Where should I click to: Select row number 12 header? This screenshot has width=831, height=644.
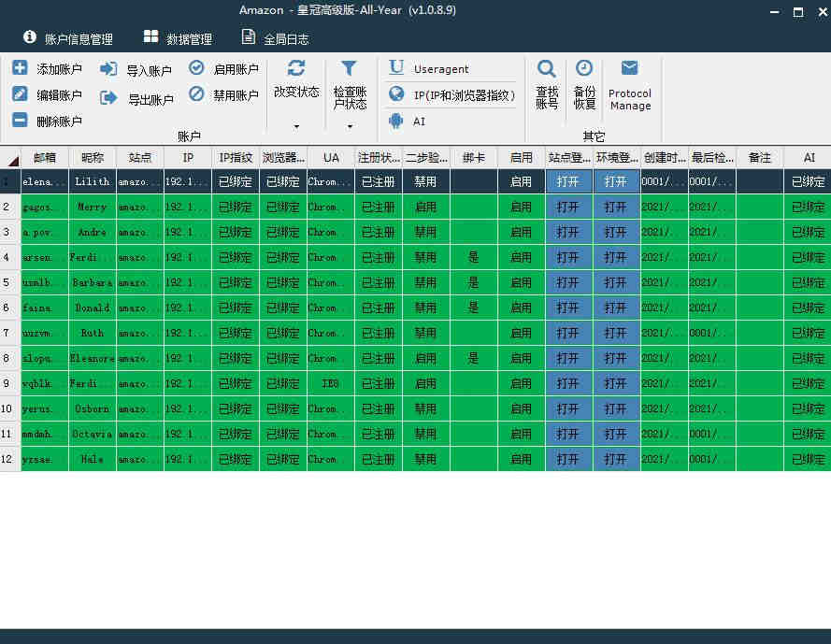10,459
